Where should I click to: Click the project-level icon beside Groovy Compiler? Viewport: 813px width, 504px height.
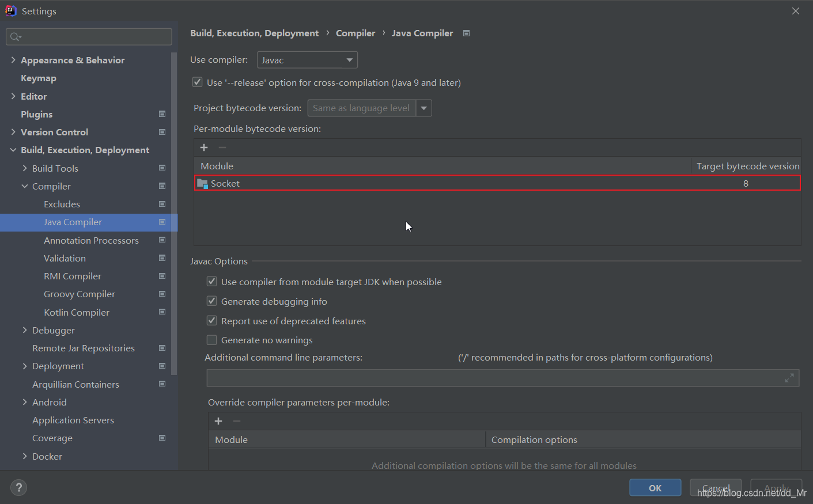(162, 294)
